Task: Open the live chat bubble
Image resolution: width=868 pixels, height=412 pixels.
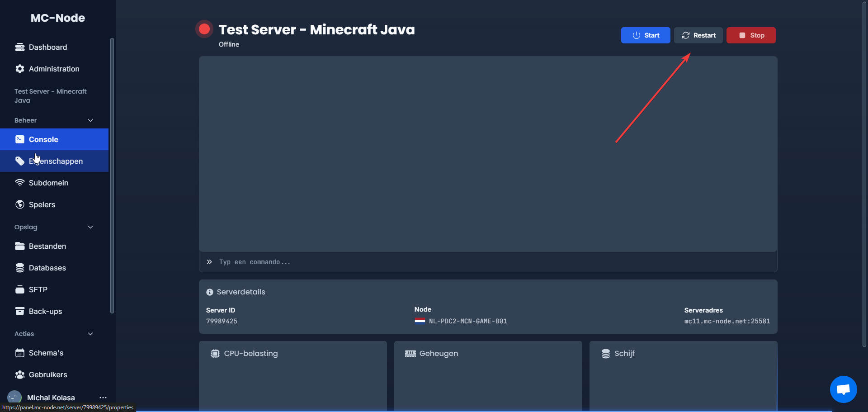Action: point(844,389)
